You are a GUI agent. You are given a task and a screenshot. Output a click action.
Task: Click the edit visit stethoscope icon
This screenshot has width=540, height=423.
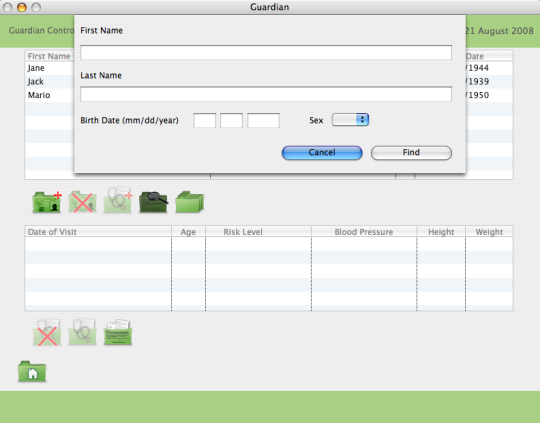(82, 332)
